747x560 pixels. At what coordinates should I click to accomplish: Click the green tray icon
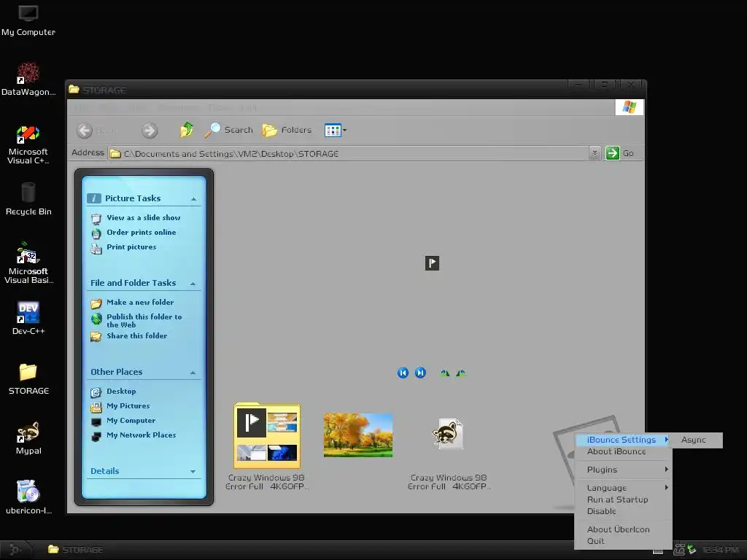point(692,550)
